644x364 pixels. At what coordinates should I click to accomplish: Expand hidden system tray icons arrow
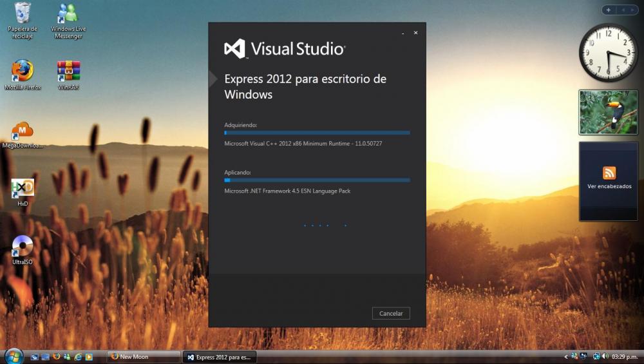[x=566, y=357]
